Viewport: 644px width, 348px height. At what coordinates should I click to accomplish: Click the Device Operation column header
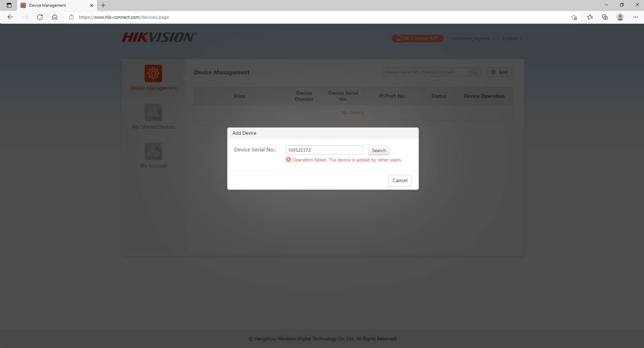[484, 96]
